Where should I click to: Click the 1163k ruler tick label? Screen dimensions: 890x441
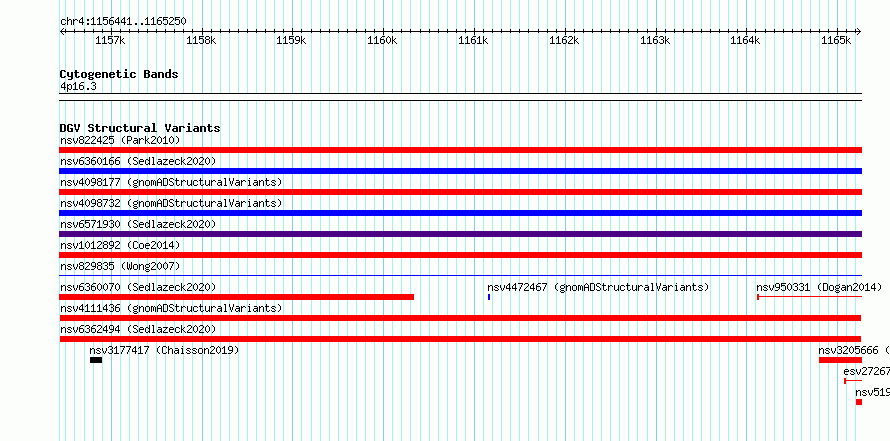[655, 41]
